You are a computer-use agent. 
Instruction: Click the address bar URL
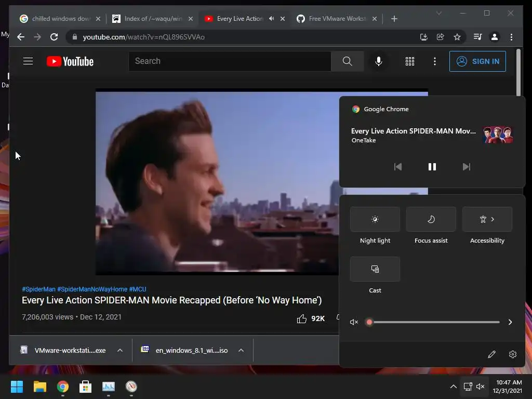143,37
